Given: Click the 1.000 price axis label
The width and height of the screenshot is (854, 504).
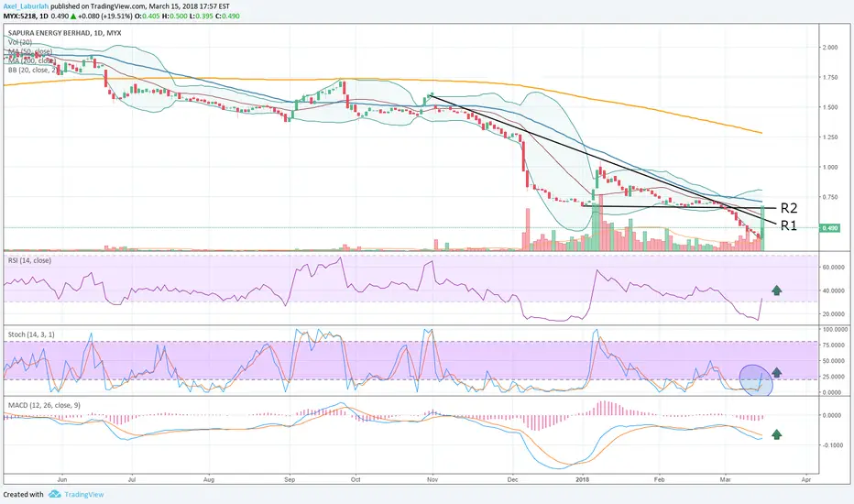Looking at the screenshot, I should [830, 168].
